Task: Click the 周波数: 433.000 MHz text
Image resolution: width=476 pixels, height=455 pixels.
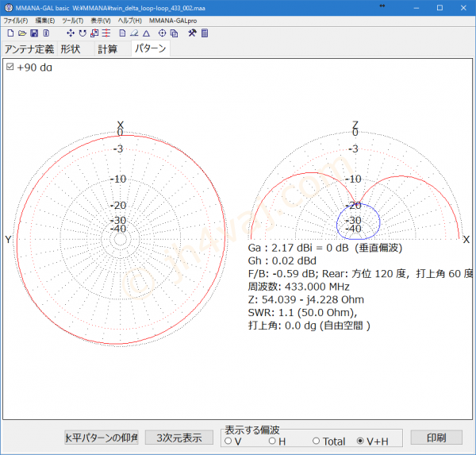Action: coord(299,287)
